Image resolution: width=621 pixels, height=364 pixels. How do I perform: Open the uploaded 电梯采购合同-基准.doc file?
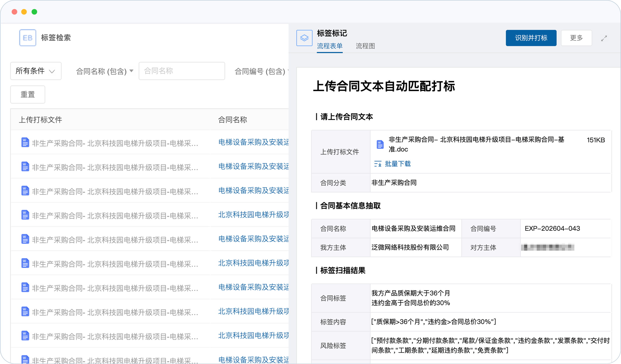(476, 144)
